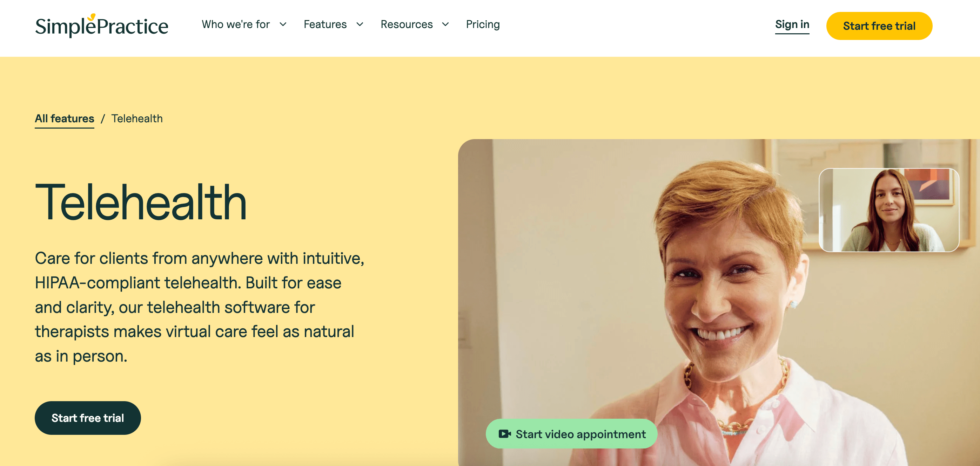
Task: Expand the Resources dropdown arrow
Action: [x=445, y=25]
